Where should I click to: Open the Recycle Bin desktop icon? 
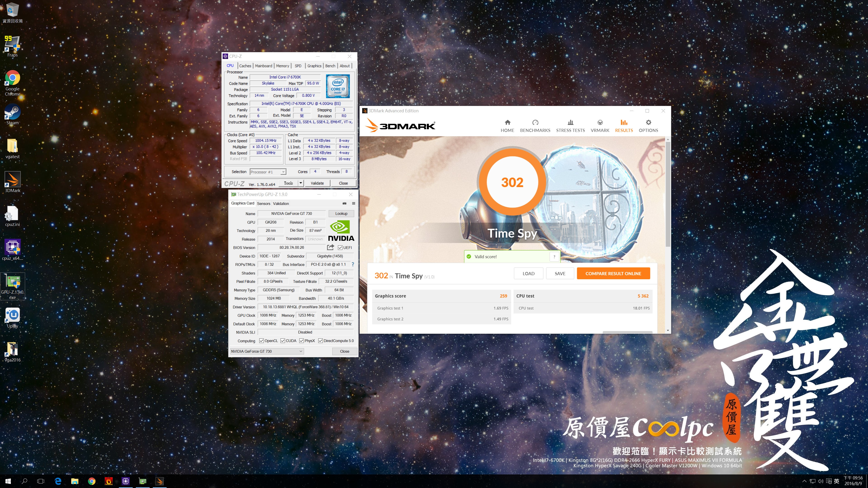12,13
